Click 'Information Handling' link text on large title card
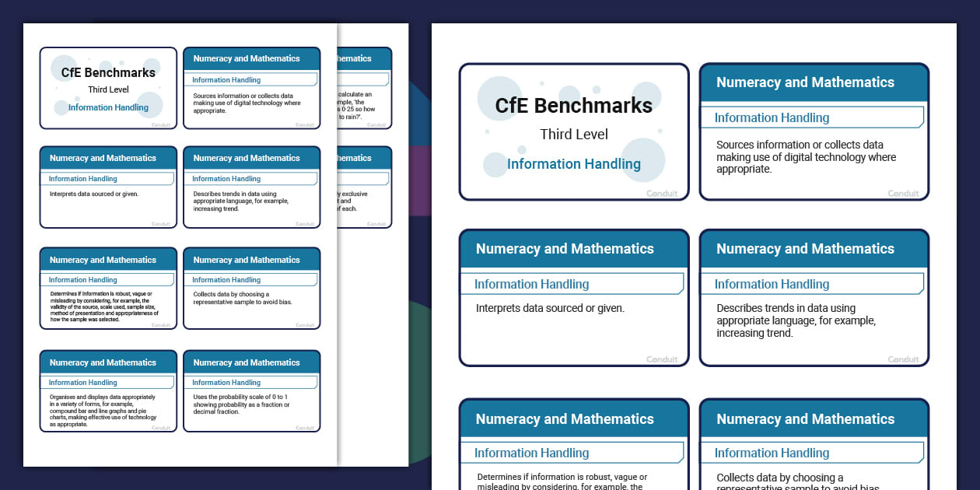This screenshot has width=980, height=490. (x=573, y=164)
